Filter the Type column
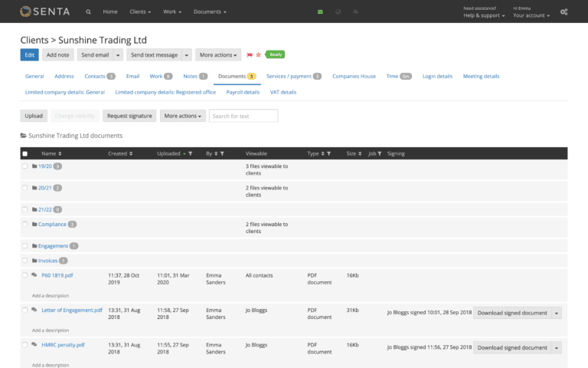Viewport: 588px width, 368px height. [329, 153]
